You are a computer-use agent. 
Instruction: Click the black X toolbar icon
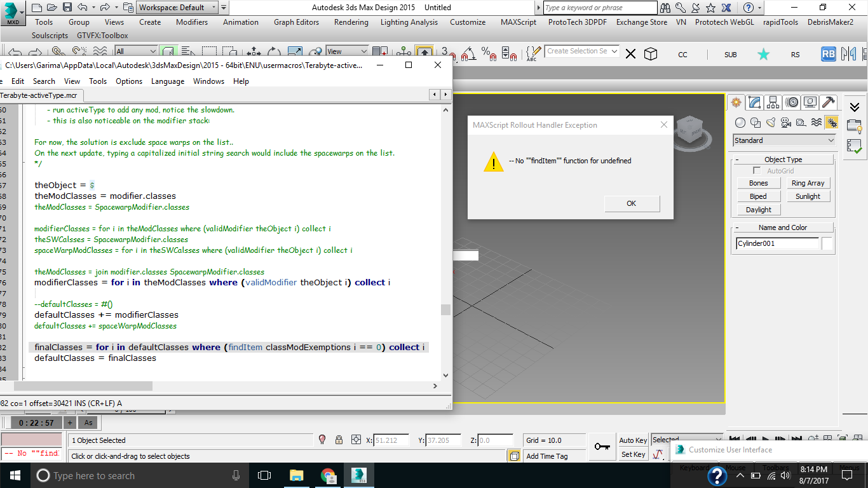click(x=630, y=55)
